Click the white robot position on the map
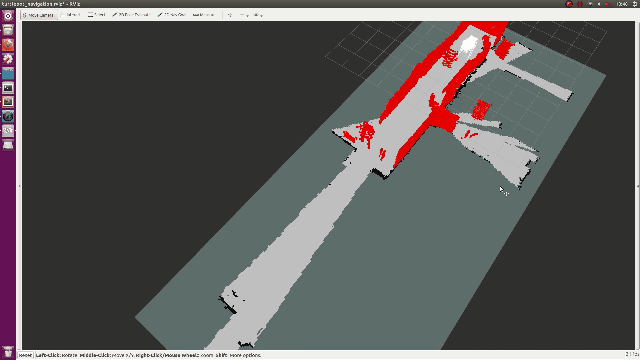Screen dimensions: 640x360 point(470,43)
